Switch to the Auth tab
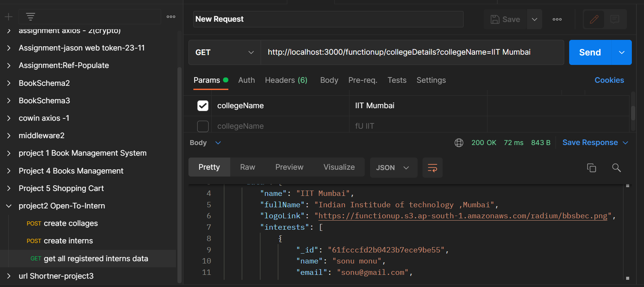Screen dimensions: 644x287 [247, 80]
